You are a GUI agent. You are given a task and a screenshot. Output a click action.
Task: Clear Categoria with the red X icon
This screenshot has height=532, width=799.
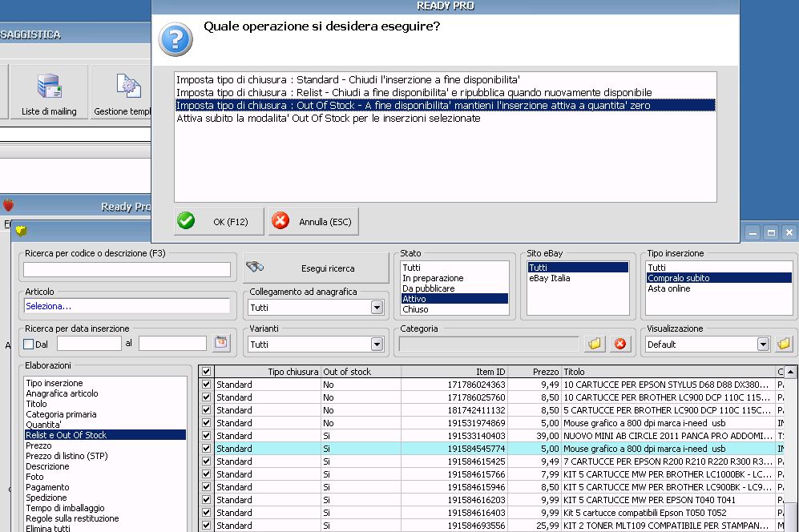coord(619,344)
